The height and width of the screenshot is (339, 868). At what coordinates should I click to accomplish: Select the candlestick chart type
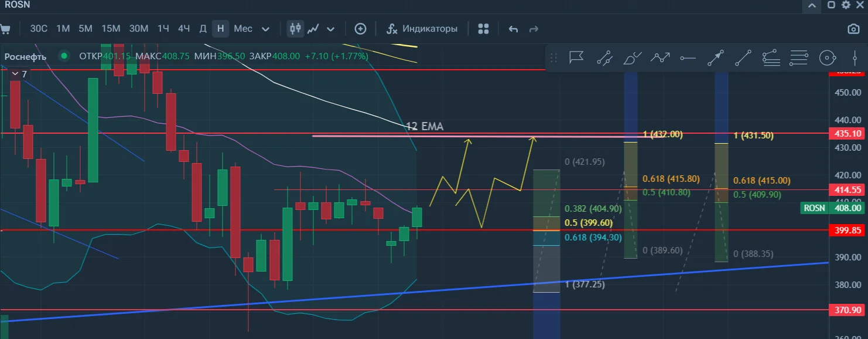point(296,28)
